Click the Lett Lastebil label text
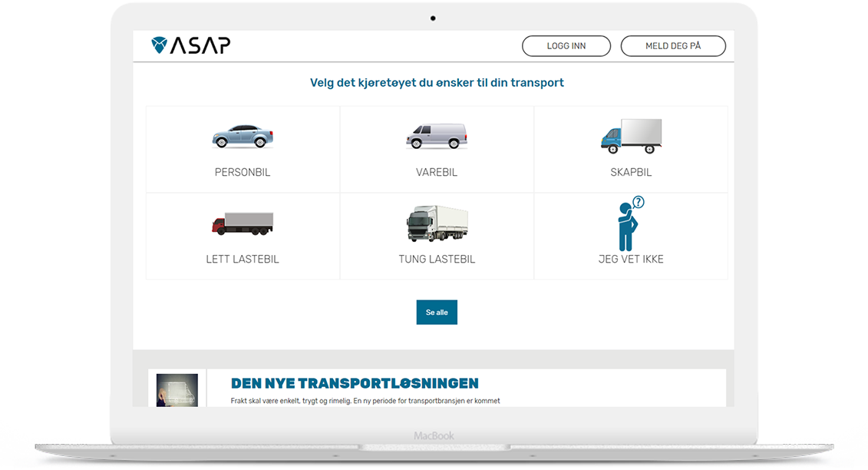Screen dimensions: 868x470 (x=243, y=259)
